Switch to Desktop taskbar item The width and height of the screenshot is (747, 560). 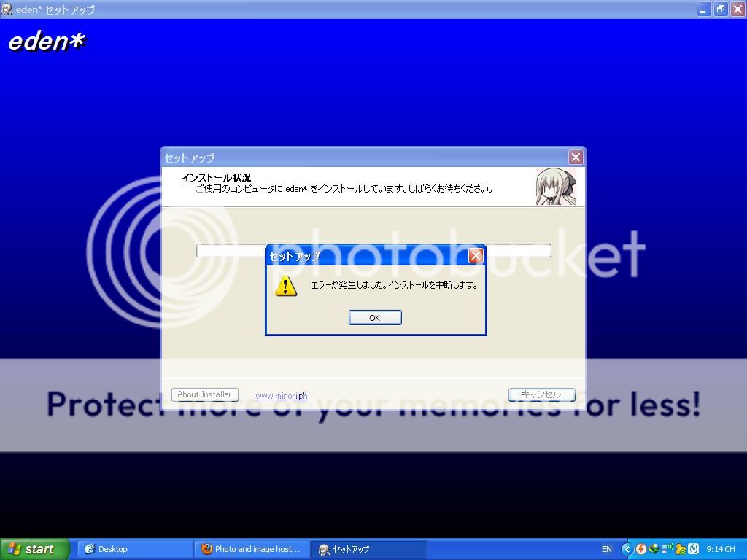point(135,549)
